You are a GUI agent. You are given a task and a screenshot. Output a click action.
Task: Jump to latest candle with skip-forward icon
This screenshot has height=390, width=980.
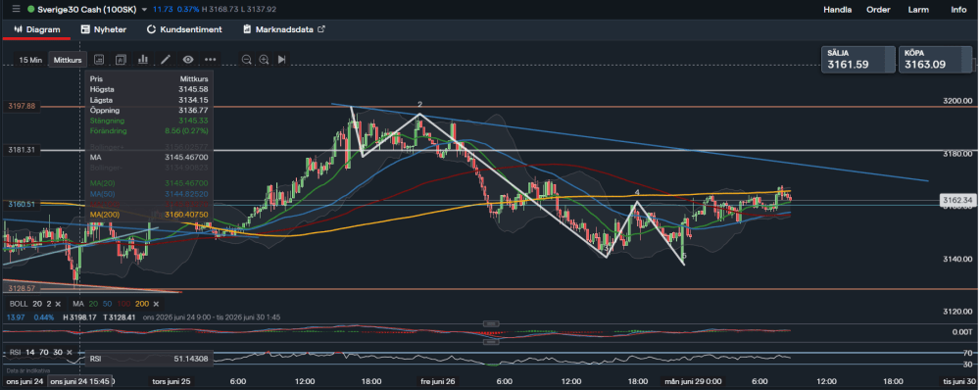(x=282, y=60)
